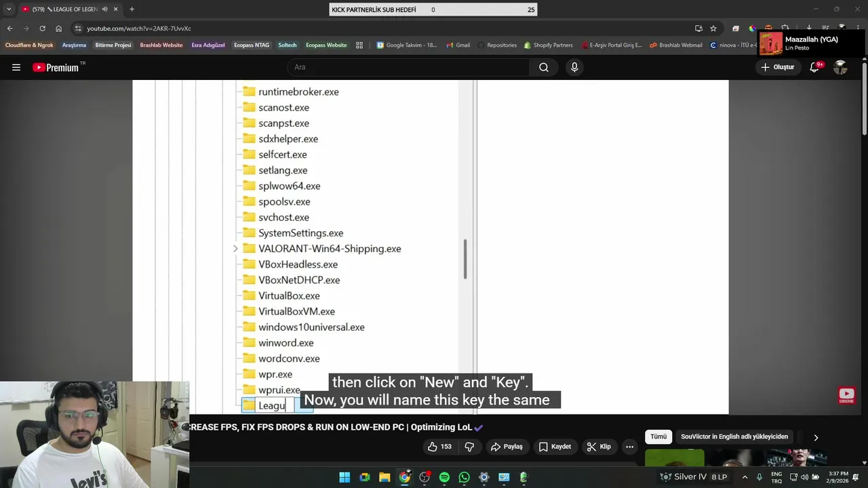The image size is (868, 488).
Task: Expand VALORANT-Win64-Shipping.exe tree node
Action: (235, 249)
